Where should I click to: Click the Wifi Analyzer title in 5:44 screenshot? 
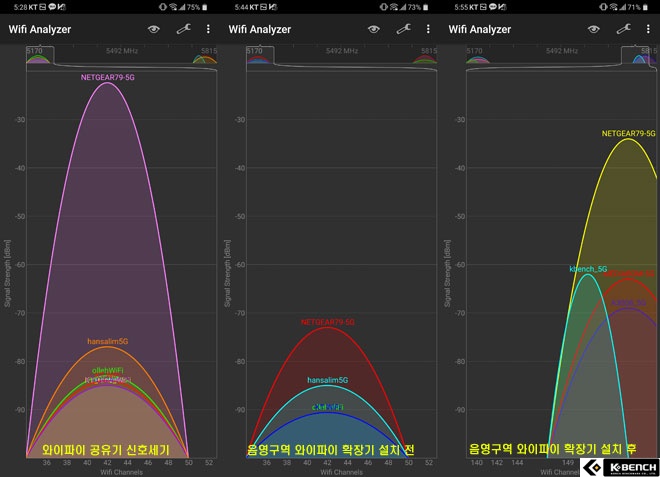click(260, 29)
